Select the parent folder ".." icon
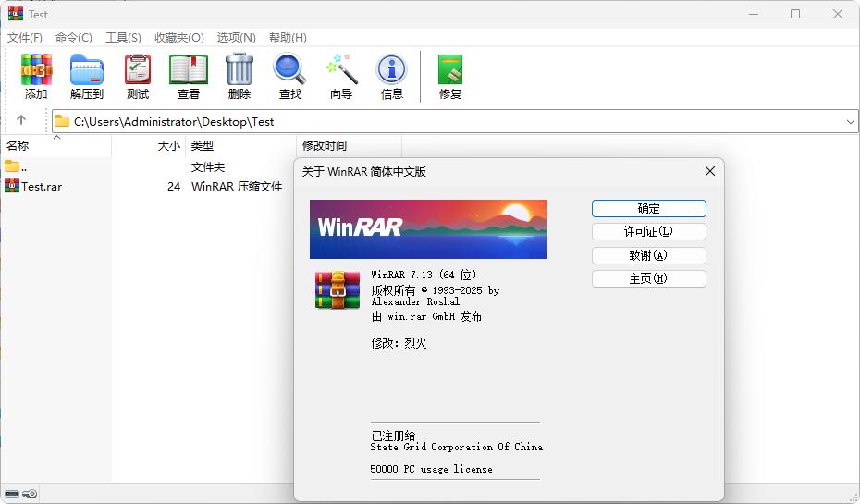Image resolution: width=860 pixels, height=504 pixels. 11,166
